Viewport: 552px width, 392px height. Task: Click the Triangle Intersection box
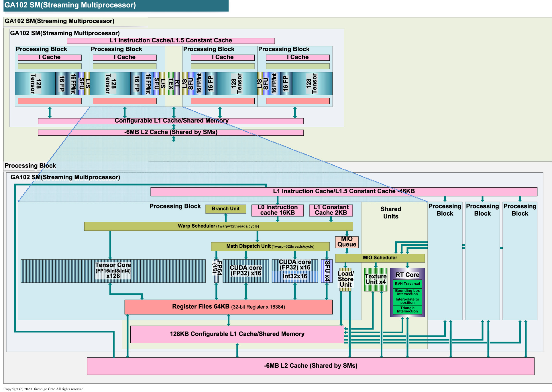[x=407, y=310]
